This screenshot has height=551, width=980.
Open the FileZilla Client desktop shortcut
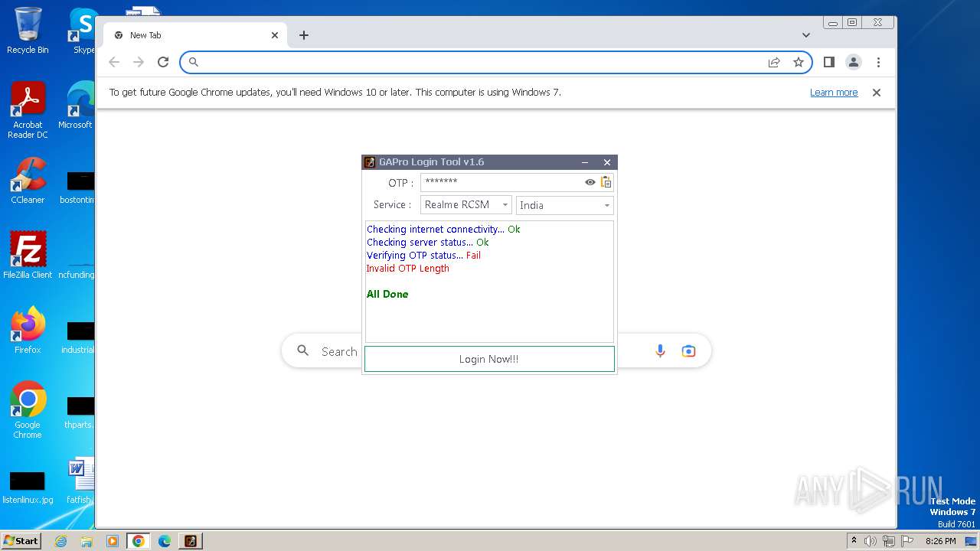(x=28, y=255)
